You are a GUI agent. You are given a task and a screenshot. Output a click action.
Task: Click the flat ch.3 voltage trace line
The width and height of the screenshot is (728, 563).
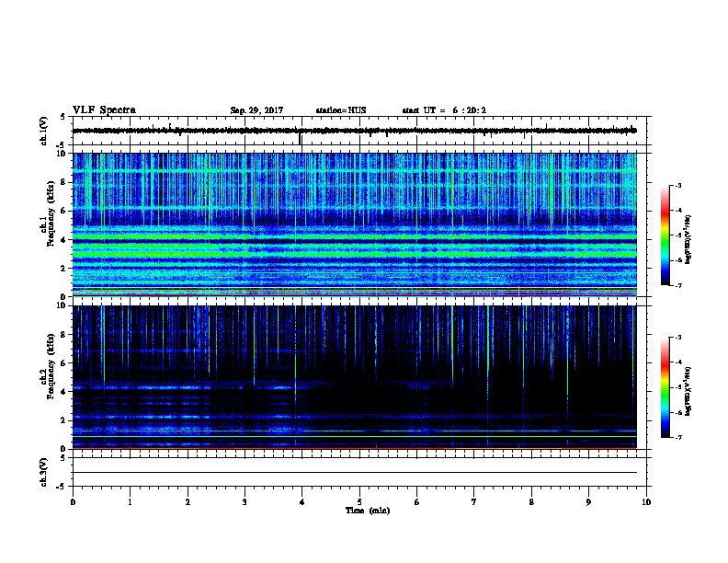click(355, 473)
